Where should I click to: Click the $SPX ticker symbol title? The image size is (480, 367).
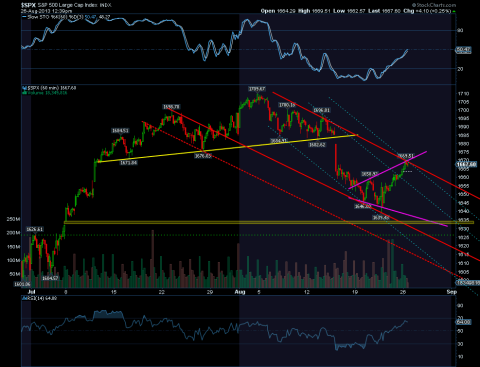pos(28,5)
